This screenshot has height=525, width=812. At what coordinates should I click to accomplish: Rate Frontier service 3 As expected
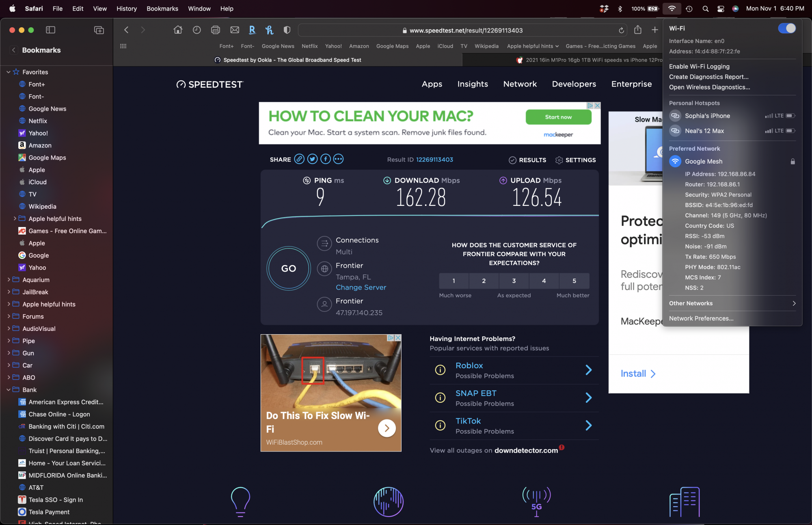[514, 281]
